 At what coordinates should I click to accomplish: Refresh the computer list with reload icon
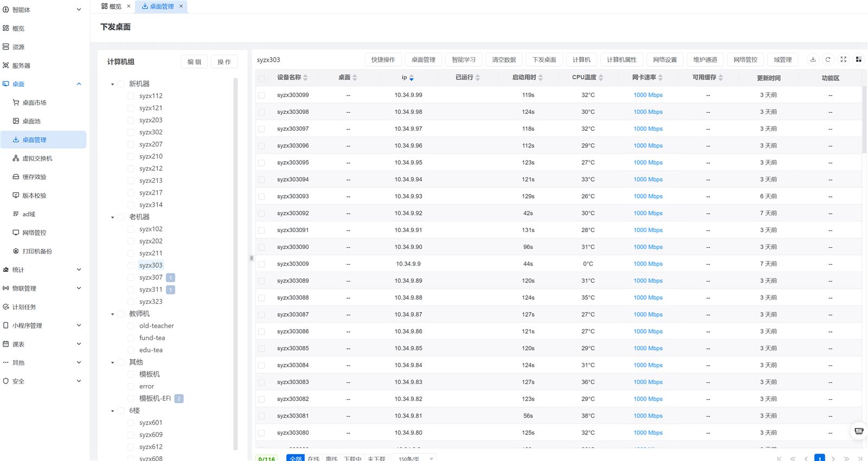(828, 60)
